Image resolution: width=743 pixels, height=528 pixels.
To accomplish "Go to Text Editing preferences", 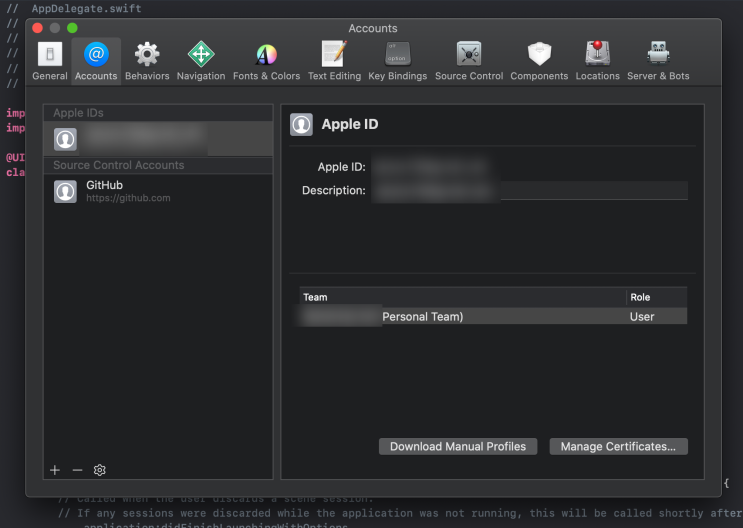I will pyautogui.click(x=334, y=61).
